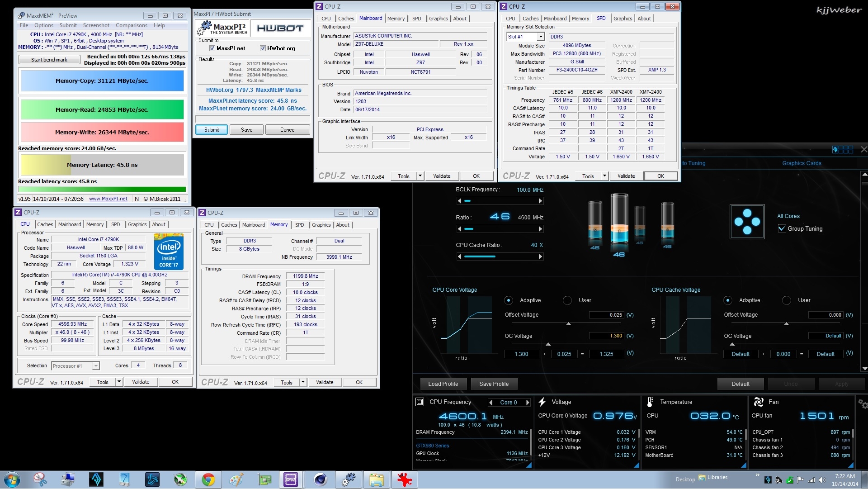Click the Start benchmark button
Screen dimensions: 868x489
pyautogui.click(x=49, y=60)
